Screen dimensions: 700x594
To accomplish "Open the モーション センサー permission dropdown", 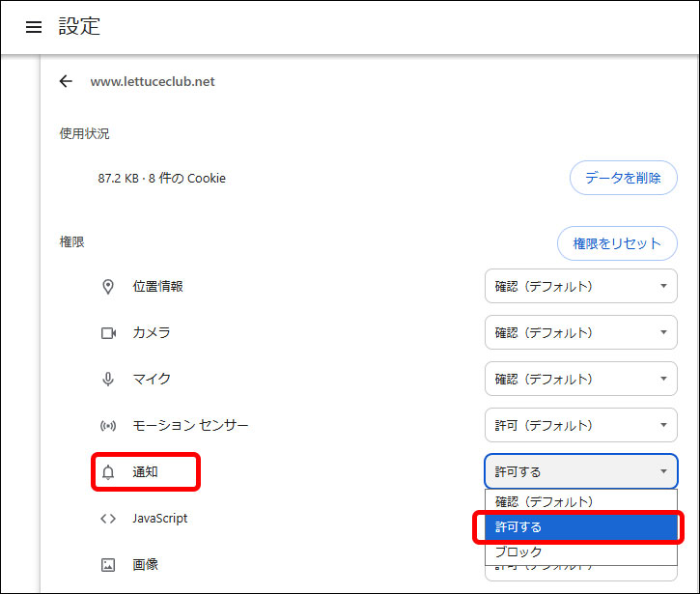I will click(581, 425).
